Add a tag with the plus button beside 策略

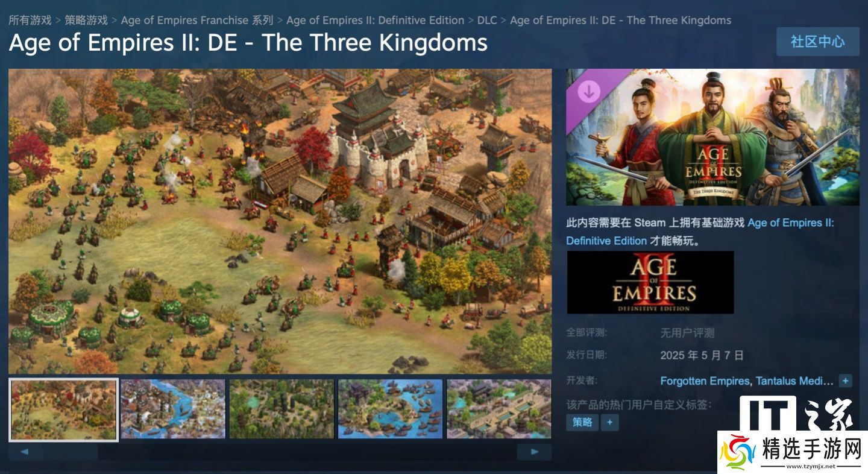(x=609, y=422)
